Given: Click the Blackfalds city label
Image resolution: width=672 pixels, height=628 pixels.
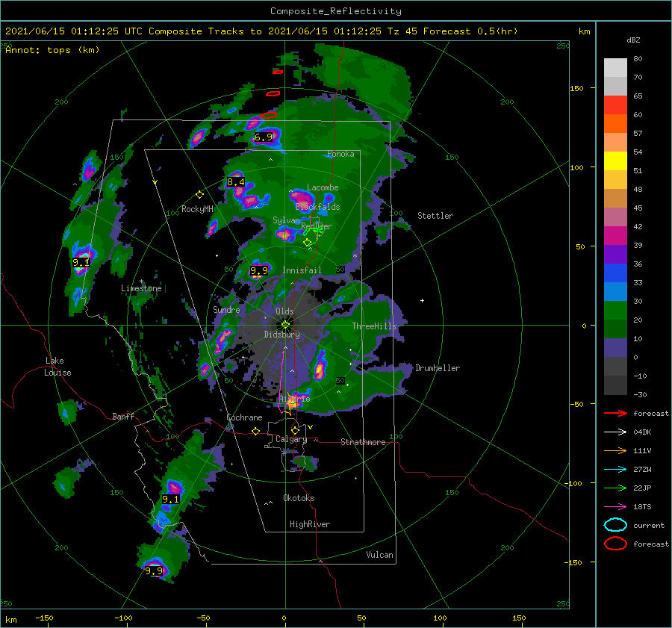Looking at the screenshot, I should tap(317, 207).
